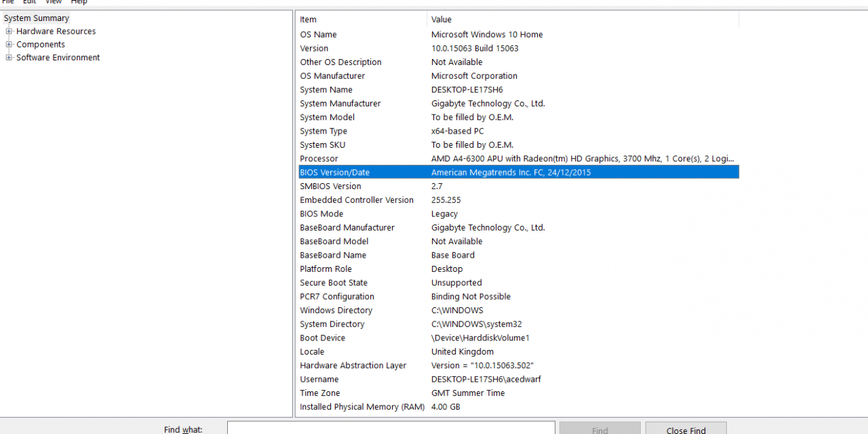Viewport: 868px width, 434px height.
Task: Click the value \Device\HarddiskVolume1
Action: click(480, 338)
